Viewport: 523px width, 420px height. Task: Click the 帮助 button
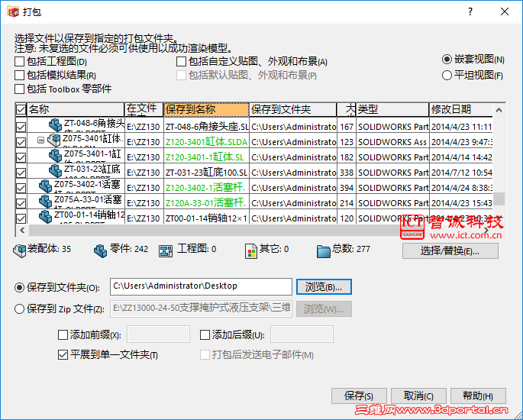point(478,396)
